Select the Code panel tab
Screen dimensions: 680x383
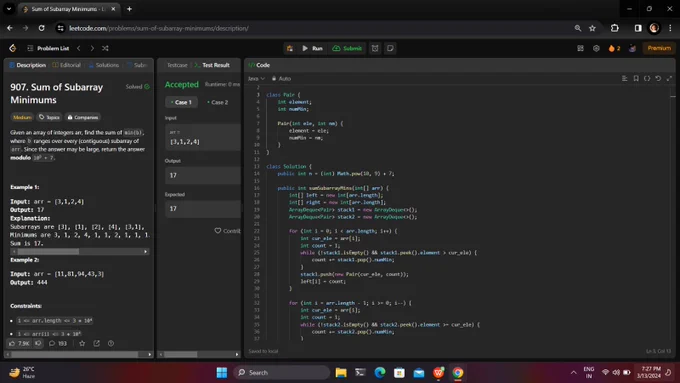pyautogui.click(x=259, y=65)
